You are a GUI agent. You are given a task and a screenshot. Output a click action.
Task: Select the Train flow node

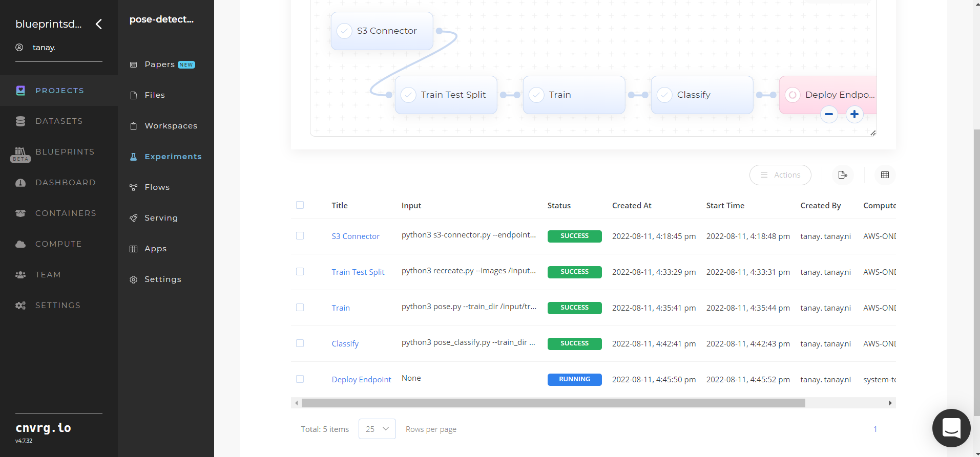[x=574, y=95]
